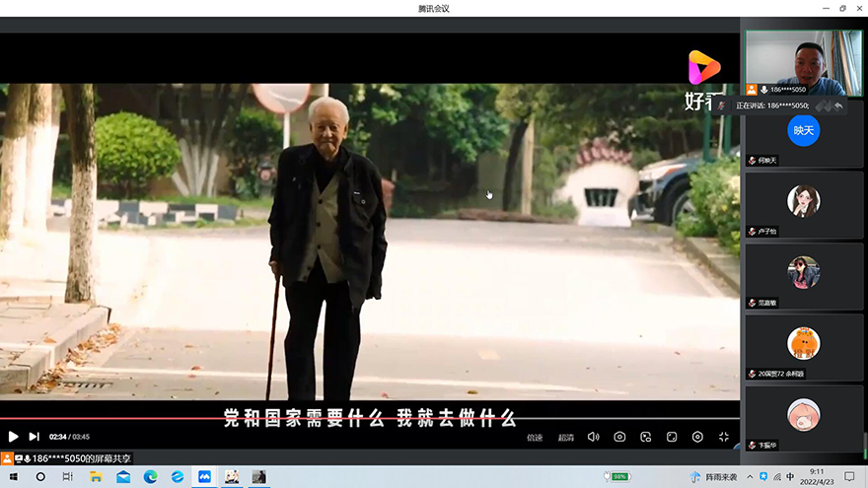Open Cortana search circle on taskbar

40,476
